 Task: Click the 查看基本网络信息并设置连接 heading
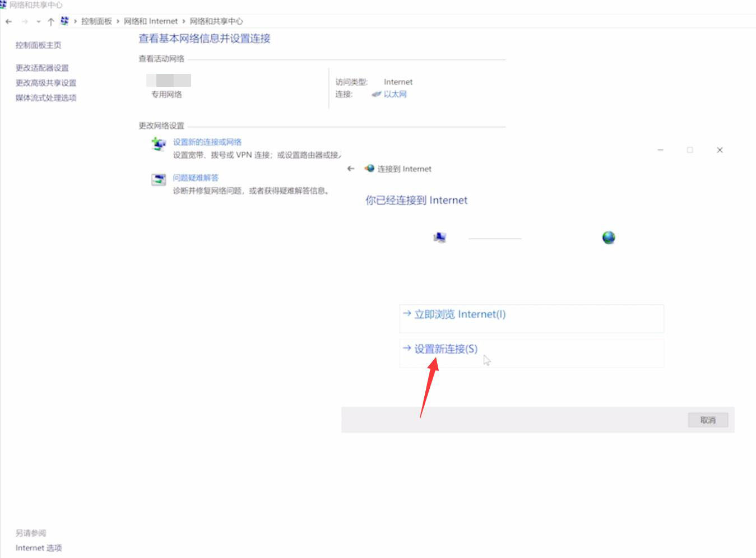click(205, 39)
